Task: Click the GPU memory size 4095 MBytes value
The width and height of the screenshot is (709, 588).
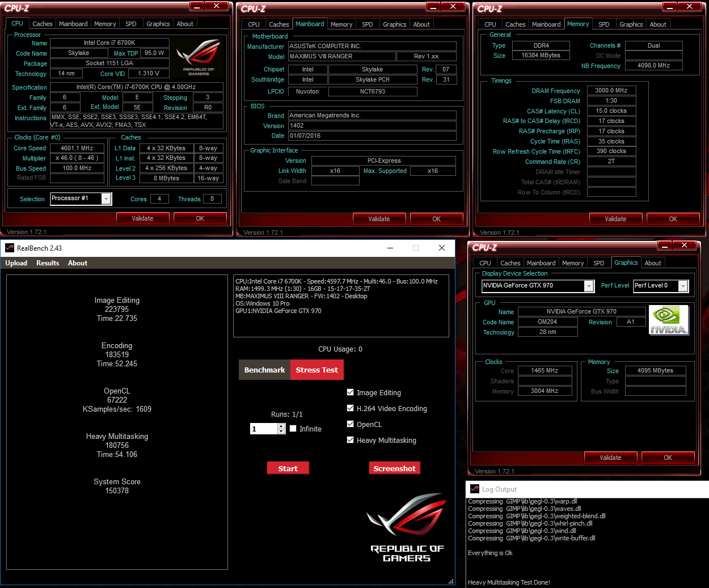Action: [656, 370]
